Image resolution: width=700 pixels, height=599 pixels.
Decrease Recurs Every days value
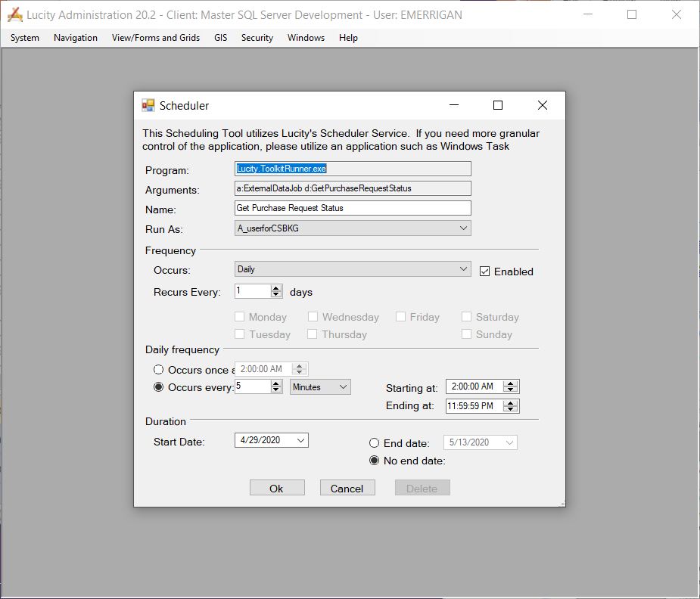pyautogui.click(x=276, y=294)
